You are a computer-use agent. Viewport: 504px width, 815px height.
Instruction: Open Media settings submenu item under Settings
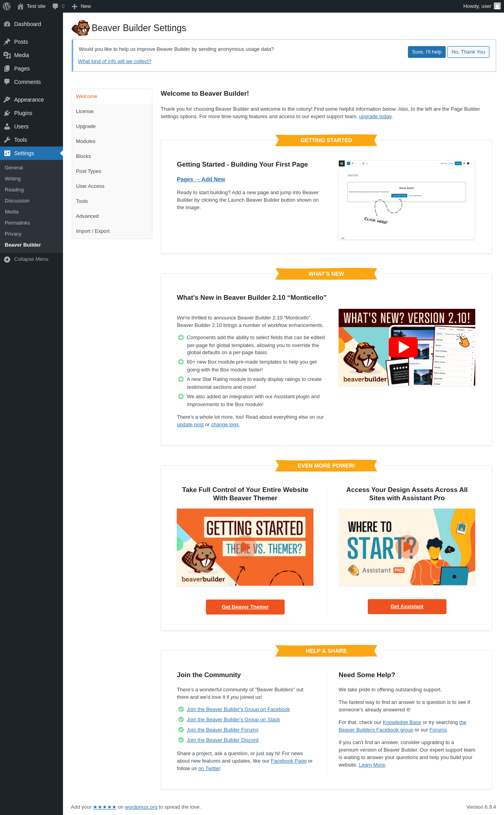point(31,212)
